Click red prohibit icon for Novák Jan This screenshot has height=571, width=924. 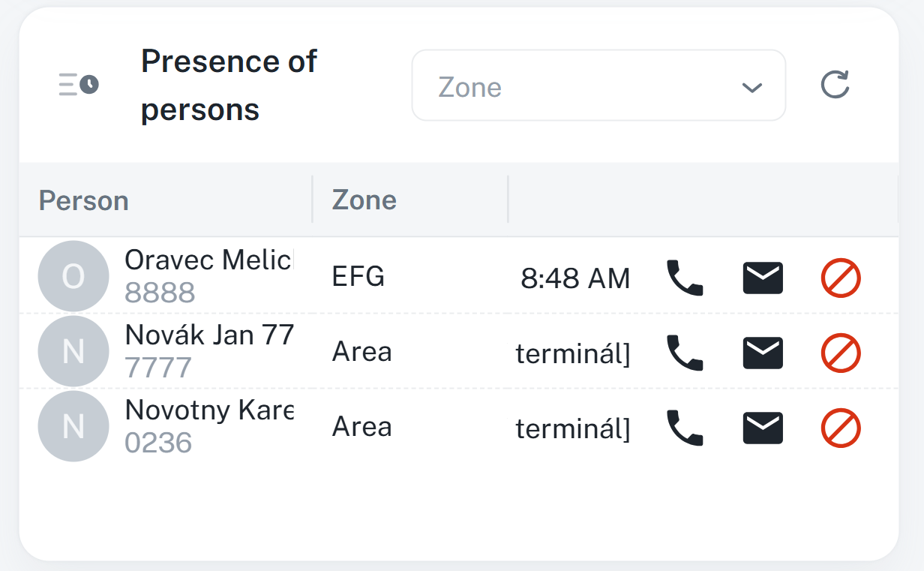841,353
